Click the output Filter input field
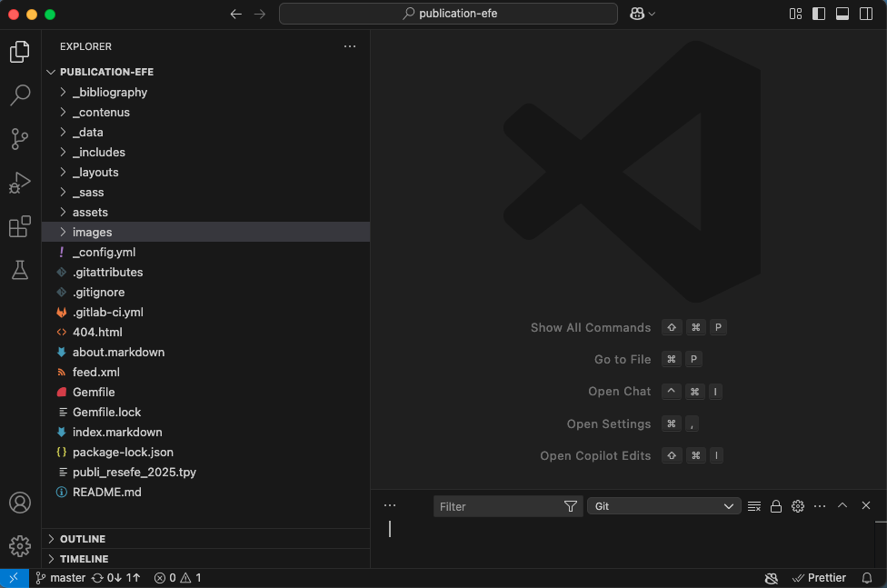This screenshot has width=887, height=588. [x=498, y=506]
